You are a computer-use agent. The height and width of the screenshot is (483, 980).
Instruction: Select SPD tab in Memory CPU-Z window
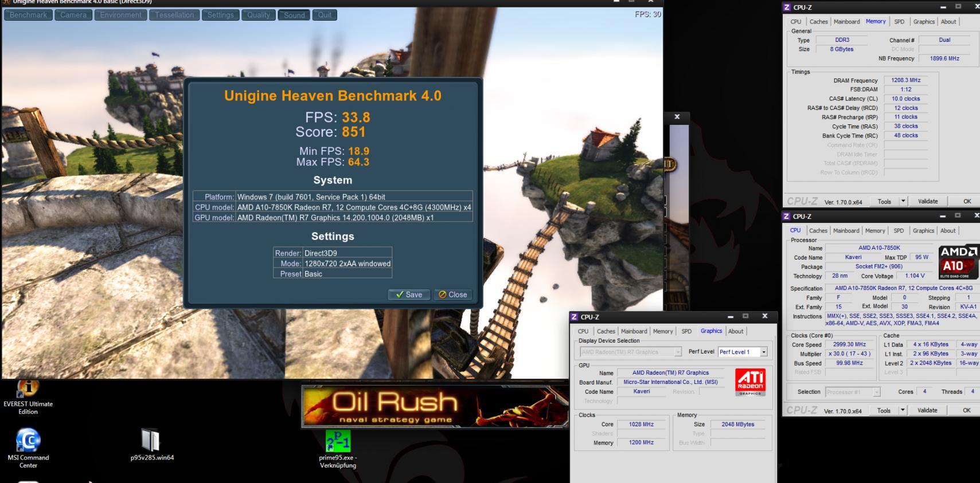point(899,22)
